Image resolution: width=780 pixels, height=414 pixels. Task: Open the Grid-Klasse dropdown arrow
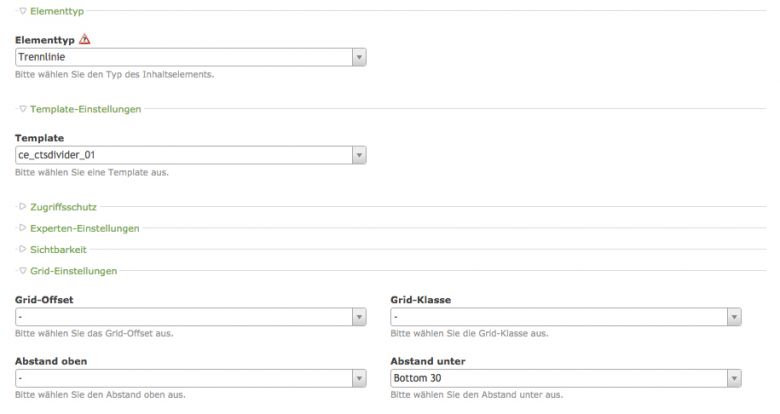[734, 317]
